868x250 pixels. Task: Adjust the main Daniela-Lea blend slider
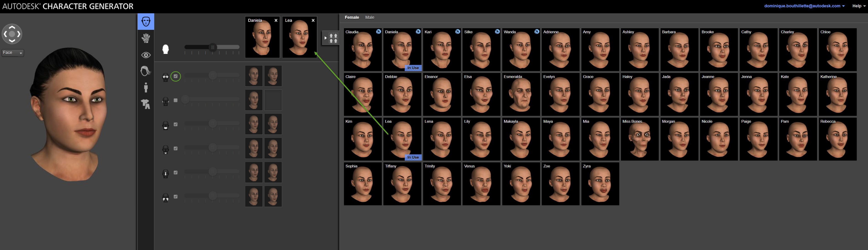point(212,47)
